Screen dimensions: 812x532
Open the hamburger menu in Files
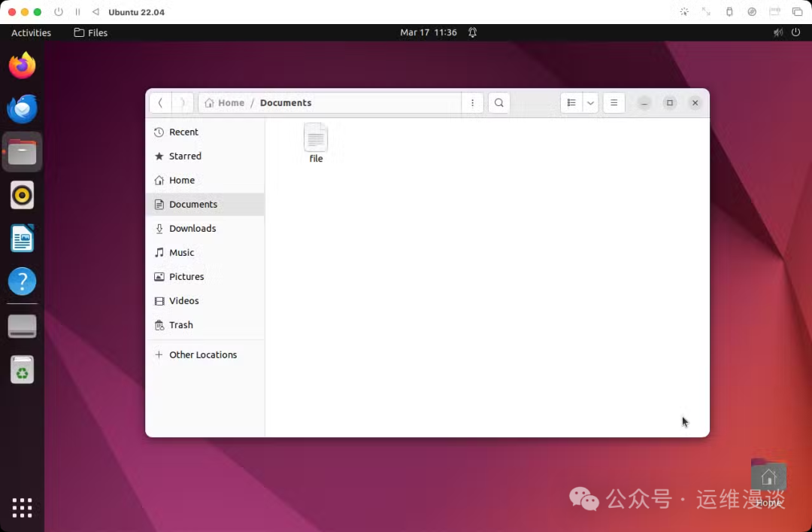pos(614,102)
